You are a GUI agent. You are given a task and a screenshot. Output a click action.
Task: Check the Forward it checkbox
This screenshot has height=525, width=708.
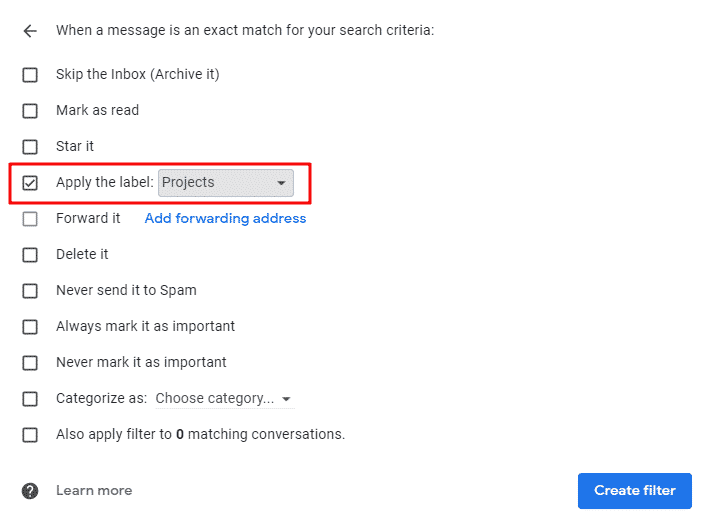(x=30, y=219)
